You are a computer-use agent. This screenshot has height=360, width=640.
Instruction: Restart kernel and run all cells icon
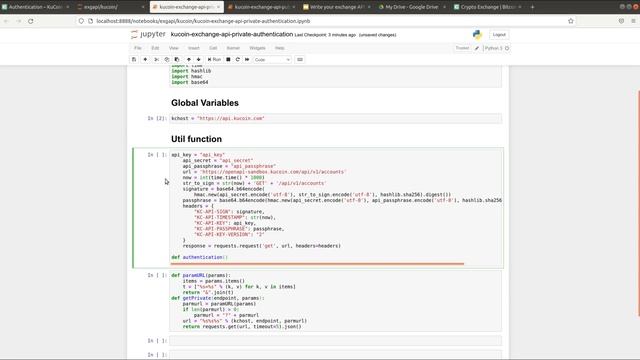coord(247,60)
